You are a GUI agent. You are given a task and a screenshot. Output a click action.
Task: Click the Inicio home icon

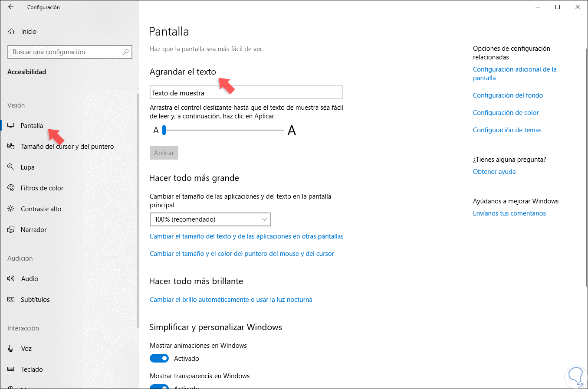[x=11, y=32]
